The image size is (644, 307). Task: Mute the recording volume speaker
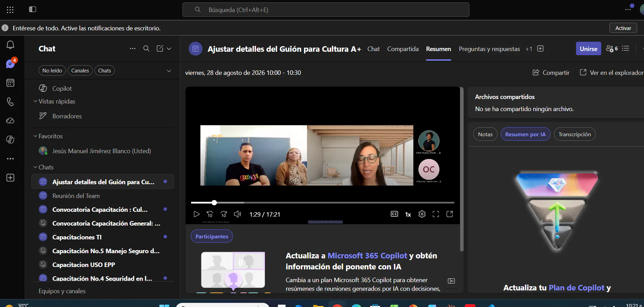(237, 214)
